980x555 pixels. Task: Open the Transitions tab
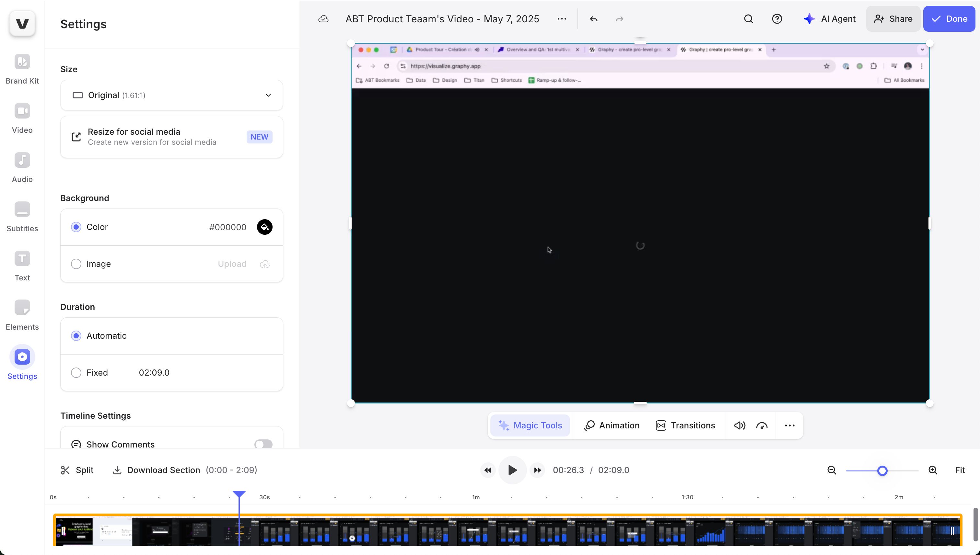tap(685, 425)
